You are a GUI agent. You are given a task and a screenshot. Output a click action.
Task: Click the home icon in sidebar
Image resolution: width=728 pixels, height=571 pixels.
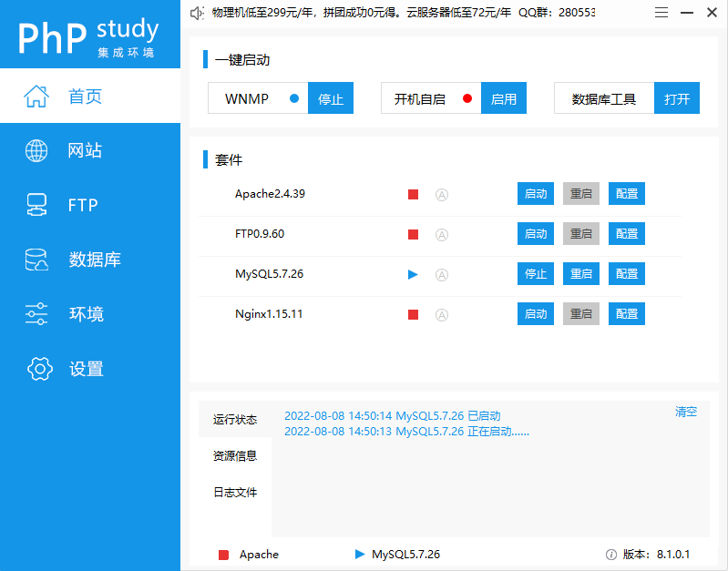tap(36, 97)
